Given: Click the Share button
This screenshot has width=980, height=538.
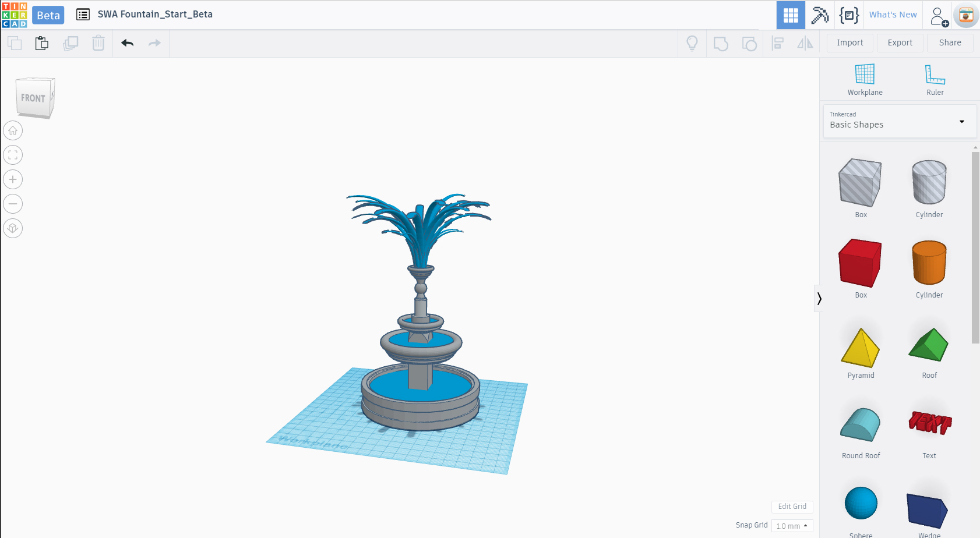Looking at the screenshot, I should click(x=950, y=43).
